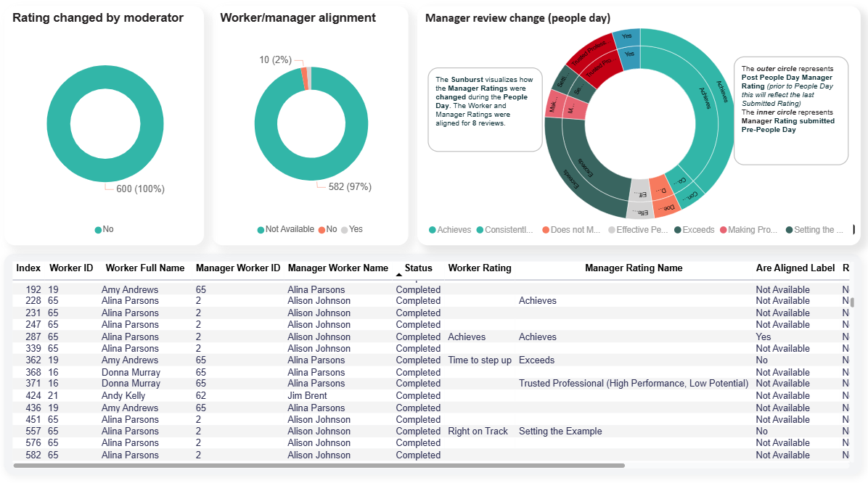Screen dimensions: 868x483
Task: Click the 'Are Aligned Label' column header
Action: (x=795, y=268)
